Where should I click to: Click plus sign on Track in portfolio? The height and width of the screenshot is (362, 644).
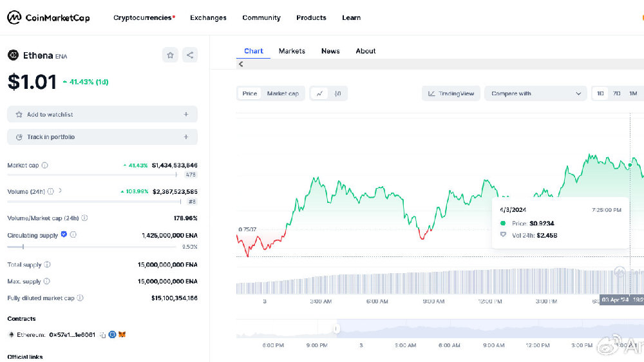tap(186, 137)
